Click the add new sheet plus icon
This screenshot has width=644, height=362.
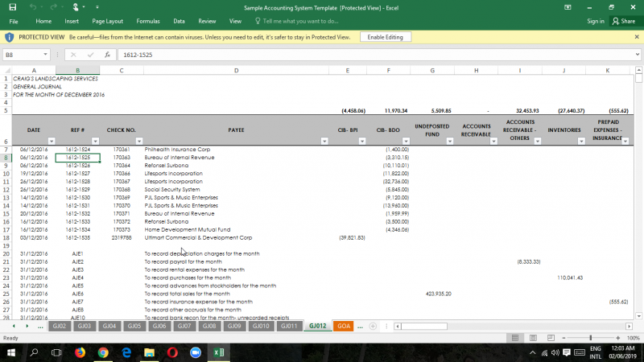[x=372, y=326]
